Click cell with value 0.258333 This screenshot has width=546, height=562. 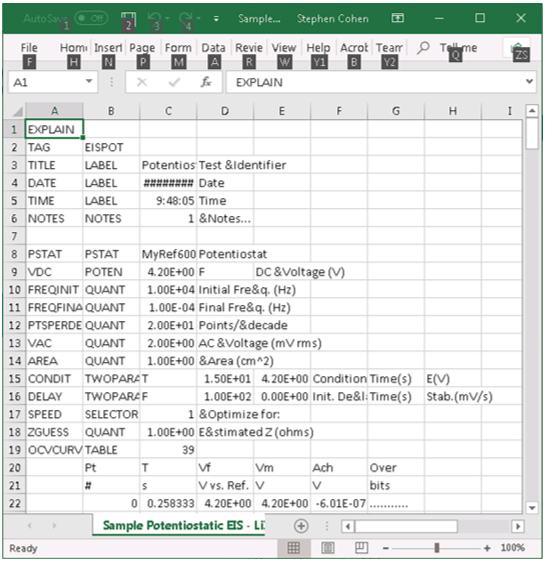click(168, 503)
